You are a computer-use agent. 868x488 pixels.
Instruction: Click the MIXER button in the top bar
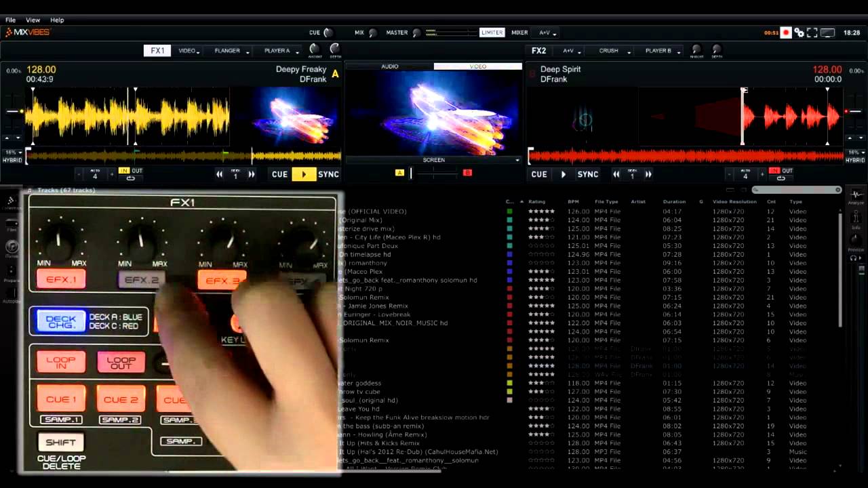[x=519, y=33]
